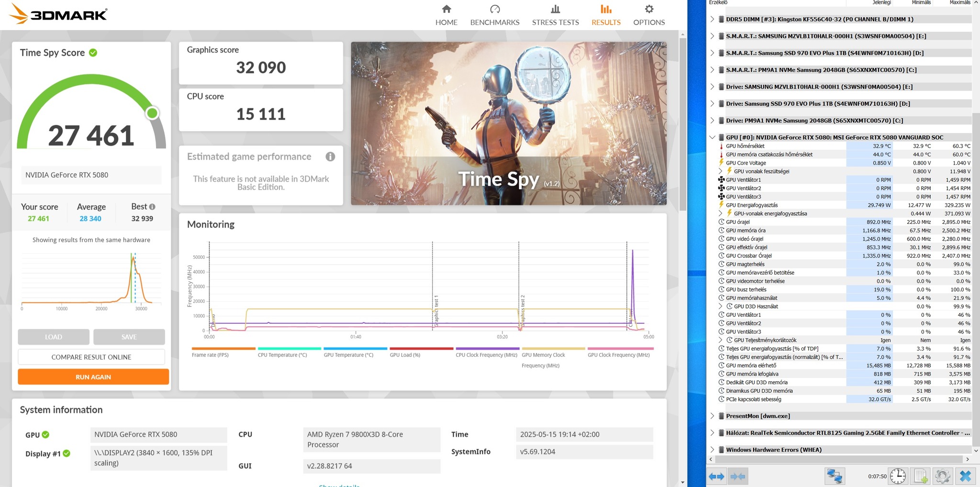The image size is (980, 487).
Task: Open the BENCHMARKS tab
Action: tap(495, 15)
